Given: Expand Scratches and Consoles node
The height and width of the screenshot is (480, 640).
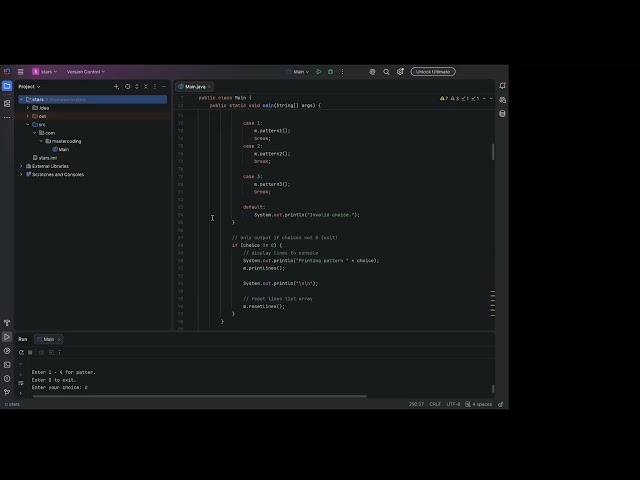Looking at the screenshot, I should click(x=21, y=174).
